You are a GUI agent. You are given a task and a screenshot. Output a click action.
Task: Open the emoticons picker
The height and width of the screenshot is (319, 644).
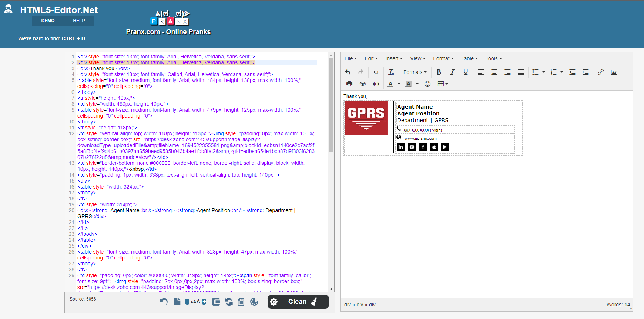[x=427, y=84]
